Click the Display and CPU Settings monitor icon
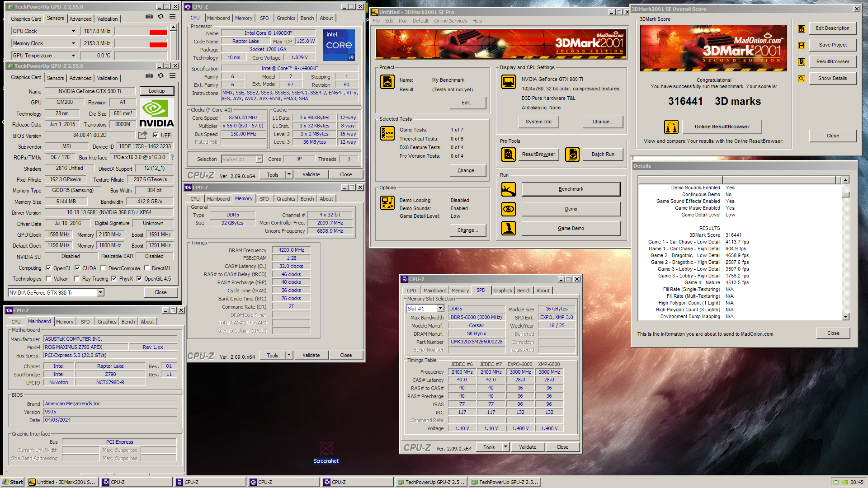This screenshot has width=868, height=488. (509, 82)
